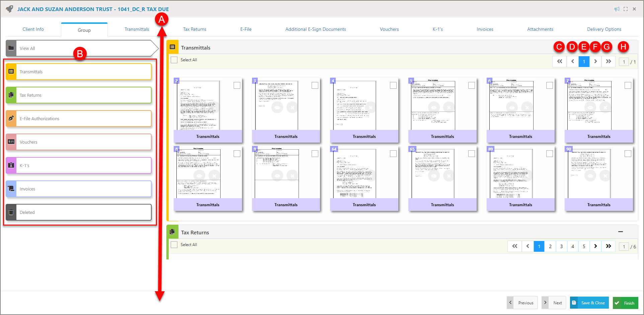
Task: Click the Tax Returns group icon
Action: point(11,95)
